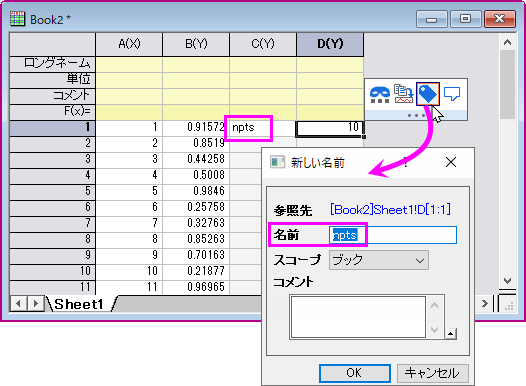Click worksheet vertical scroll-up arrow
Viewport: 526px width, 386px height.
pos(508,43)
